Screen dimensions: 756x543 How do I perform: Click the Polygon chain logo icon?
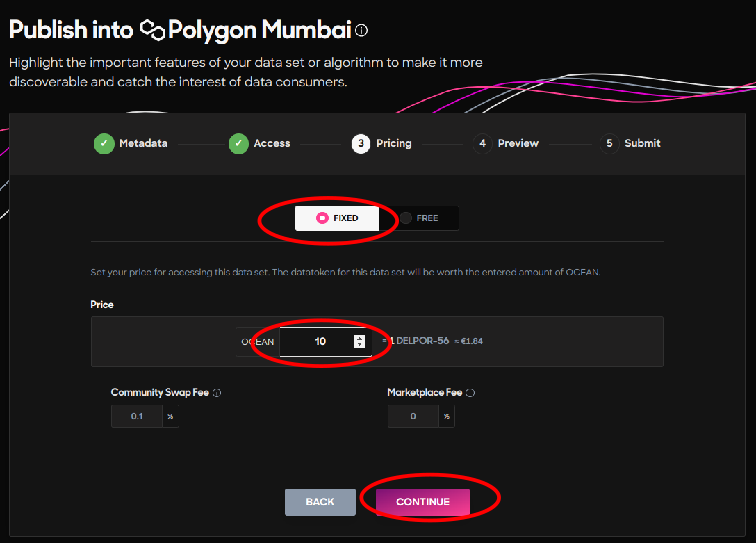tap(152, 30)
